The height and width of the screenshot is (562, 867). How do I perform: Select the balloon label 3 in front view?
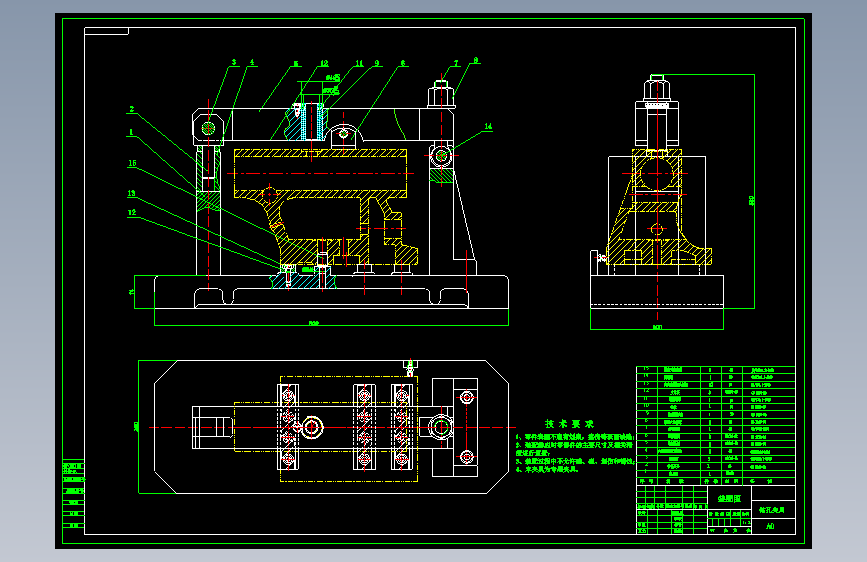[x=234, y=62]
